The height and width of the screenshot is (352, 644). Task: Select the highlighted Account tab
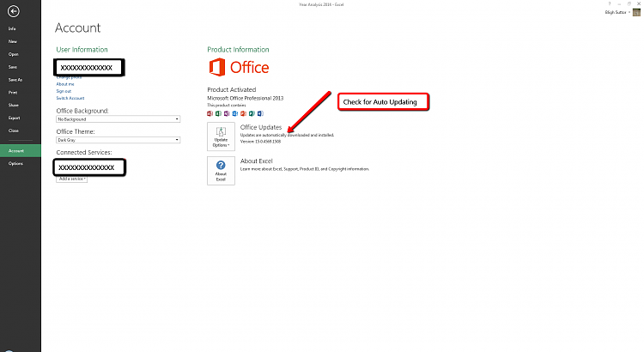tap(21, 151)
